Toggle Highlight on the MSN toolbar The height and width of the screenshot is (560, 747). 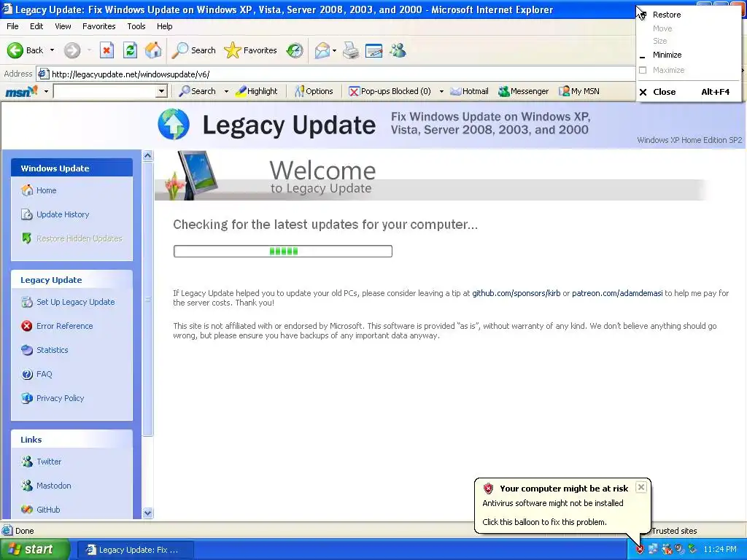(256, 91)
